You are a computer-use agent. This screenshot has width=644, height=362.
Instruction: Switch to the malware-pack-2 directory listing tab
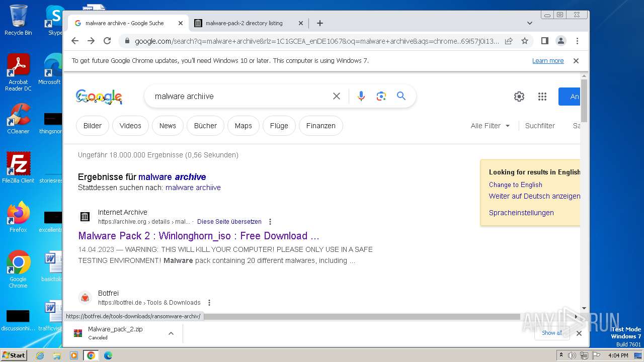coord(244,23)
